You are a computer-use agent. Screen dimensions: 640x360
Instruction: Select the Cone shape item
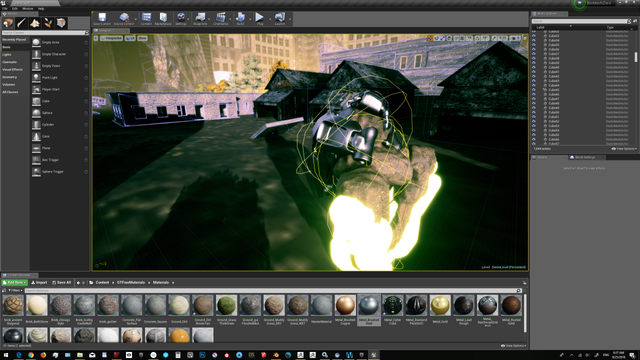(60, 137)
